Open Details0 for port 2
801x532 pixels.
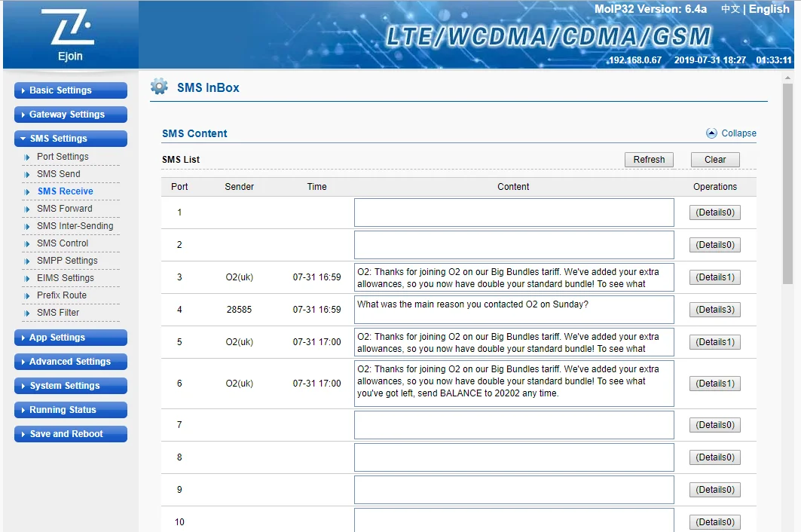(x=714, y=245)
